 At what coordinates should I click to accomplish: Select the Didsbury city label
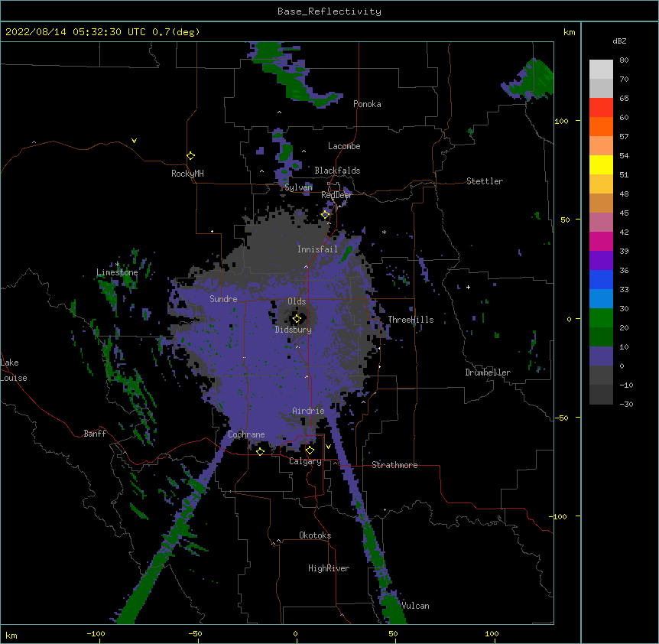click(294, 330)
